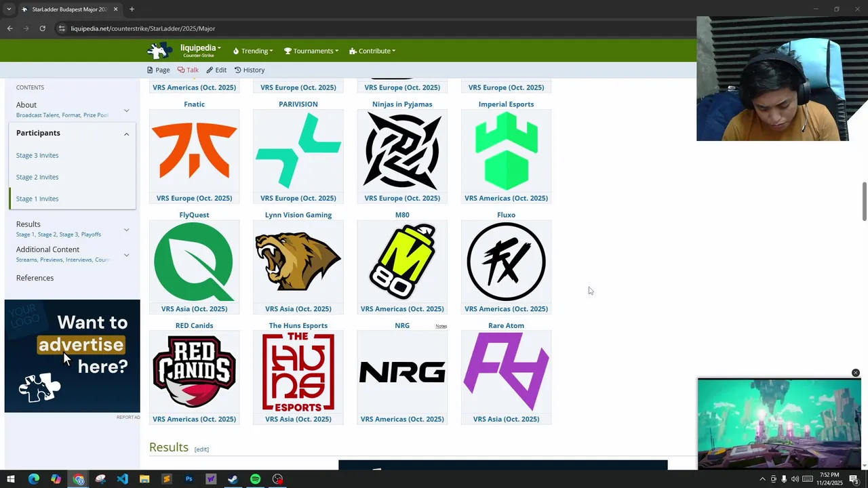The image size is (868, 488).
Task: Open the notification center icon
Action: (x=854, y=479)
